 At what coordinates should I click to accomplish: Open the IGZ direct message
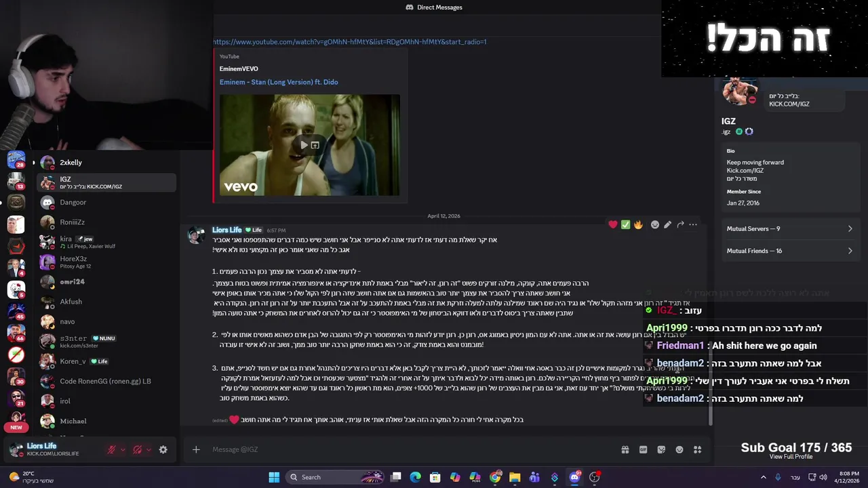(106, 182)
